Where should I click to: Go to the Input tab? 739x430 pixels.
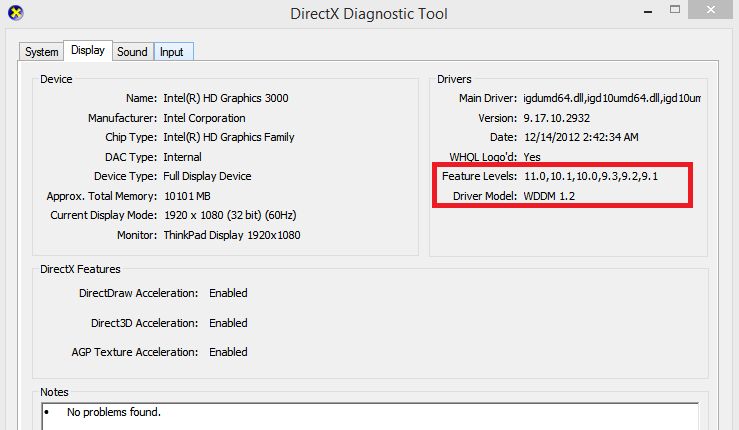(x=172, y=52)
